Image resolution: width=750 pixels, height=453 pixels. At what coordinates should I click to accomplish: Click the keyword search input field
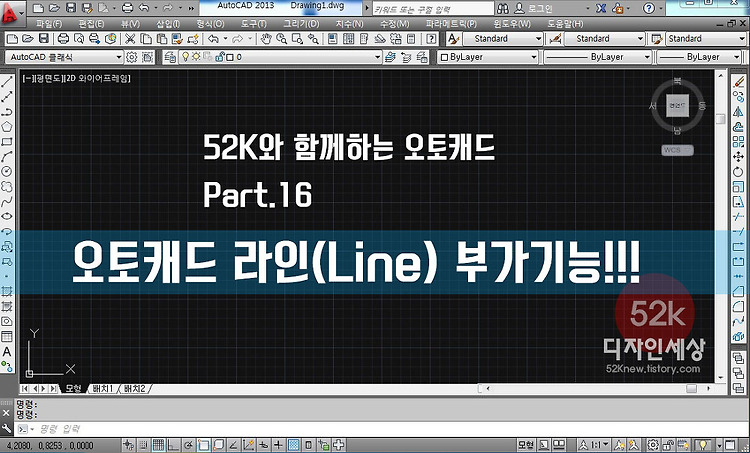(432, 9)
